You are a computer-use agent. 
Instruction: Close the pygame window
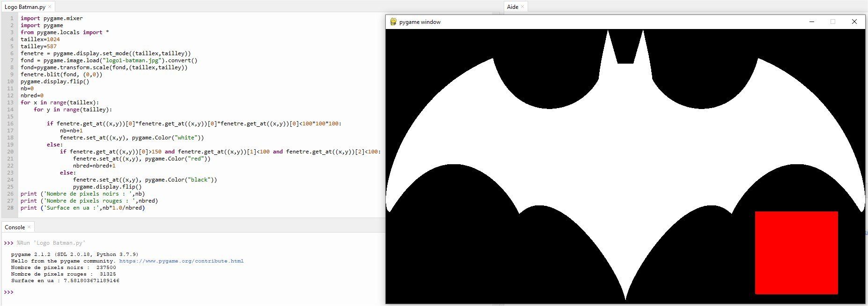pyautogui.click(x=854, y=22)
